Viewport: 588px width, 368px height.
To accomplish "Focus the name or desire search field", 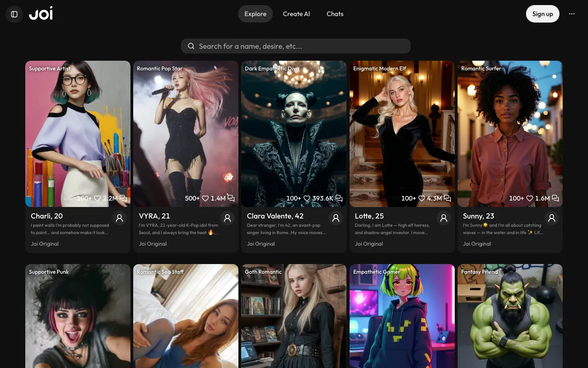I will pos(296,46).
